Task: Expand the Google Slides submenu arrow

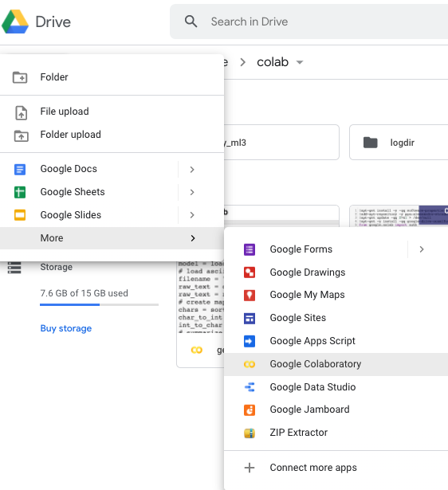Action: tap(192, 215)
